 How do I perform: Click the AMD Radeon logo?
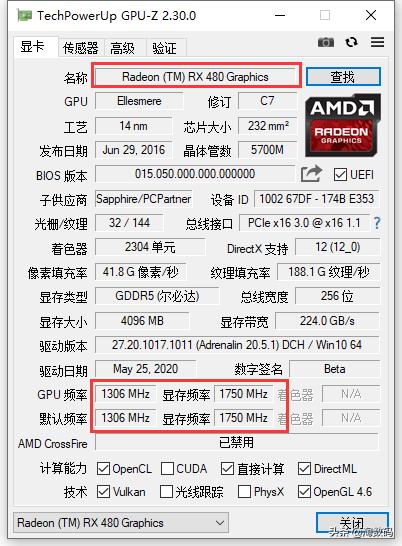343,126
